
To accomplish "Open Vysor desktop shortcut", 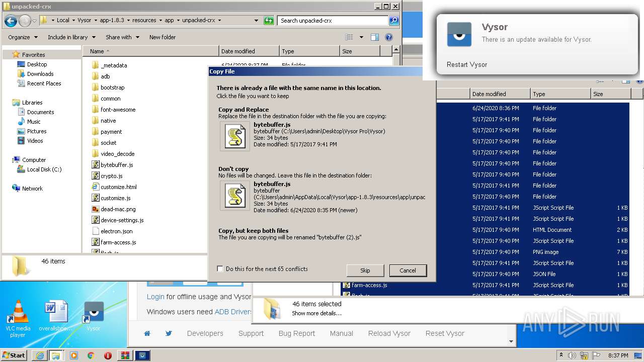I will 94,316.
